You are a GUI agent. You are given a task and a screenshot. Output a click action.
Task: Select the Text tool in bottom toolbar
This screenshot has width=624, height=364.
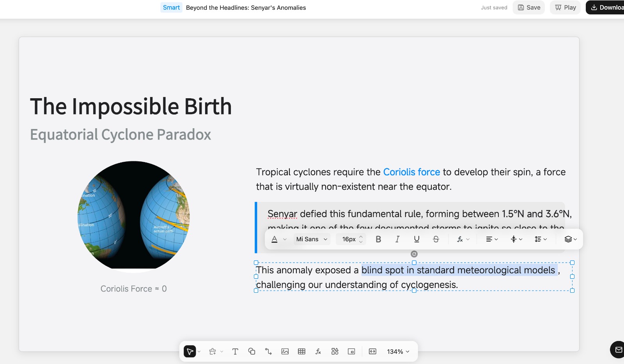pos(235,352)
